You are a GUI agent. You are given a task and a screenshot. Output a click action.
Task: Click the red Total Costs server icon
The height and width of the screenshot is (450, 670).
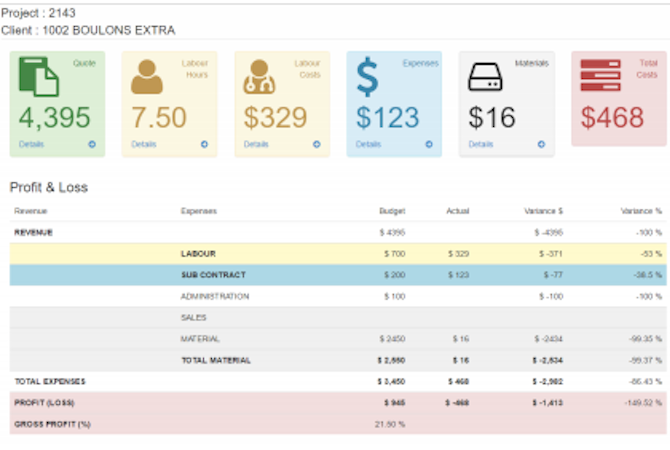coord(600,75)
